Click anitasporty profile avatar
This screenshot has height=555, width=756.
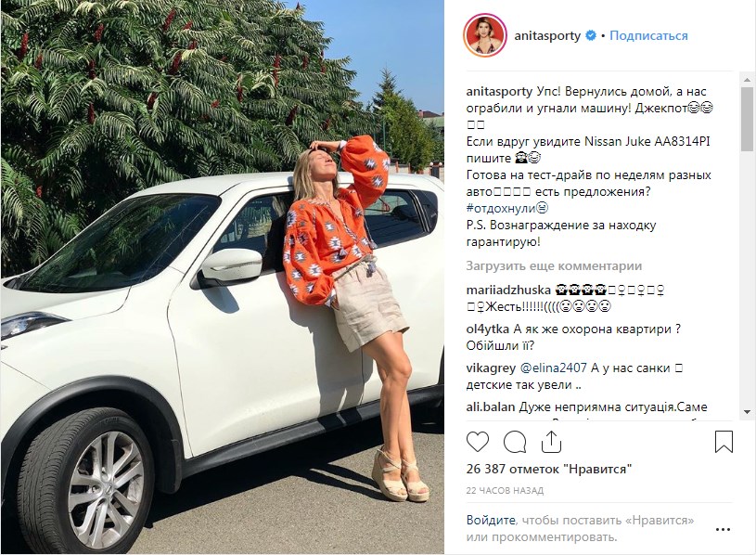click(484, 35)
